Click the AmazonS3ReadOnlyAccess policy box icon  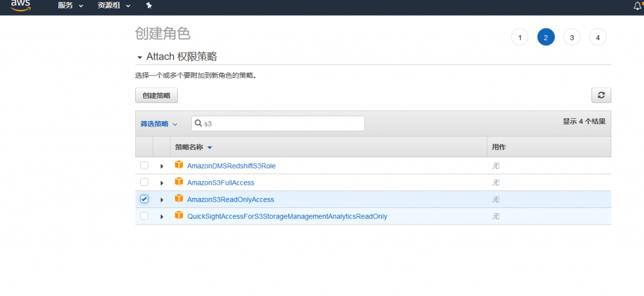[179, 199]
